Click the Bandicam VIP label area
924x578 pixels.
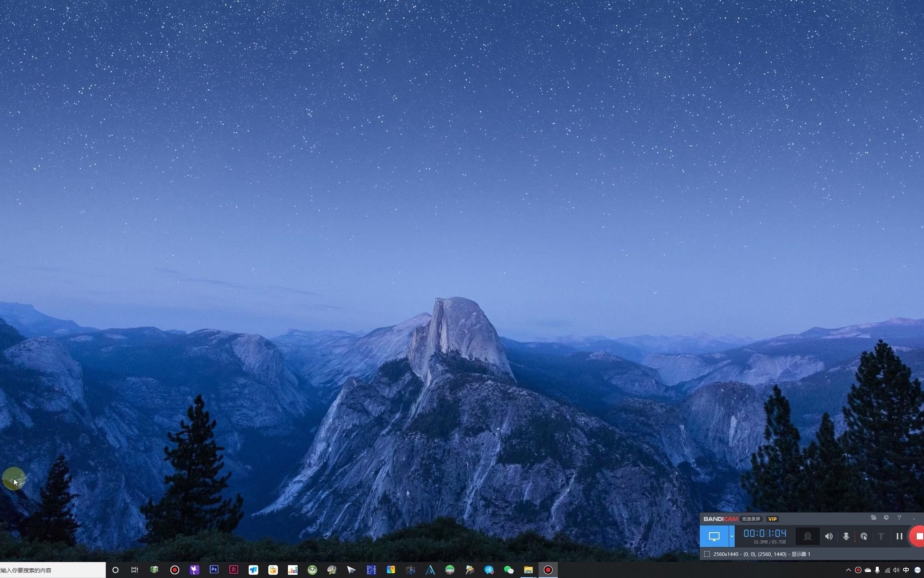click(772, 519)
